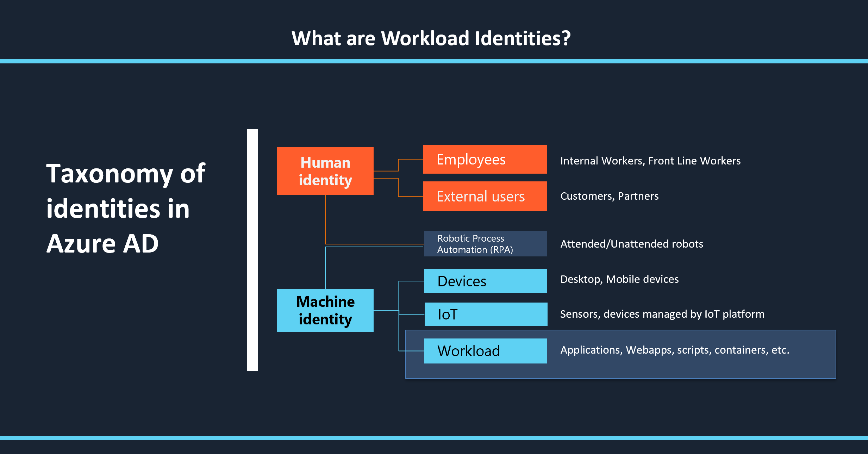The width and height of the screenshot is (868, 454).
Task: Select the 'Taxonomy of identities in Azure AD' heading
Action: click(126, 208)
